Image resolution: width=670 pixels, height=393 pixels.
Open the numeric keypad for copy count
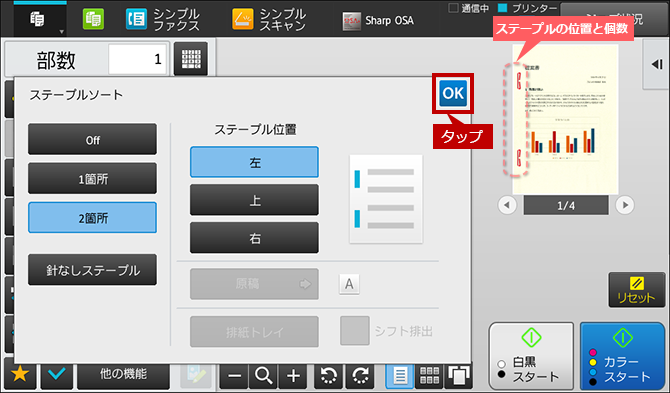(191, 59)
